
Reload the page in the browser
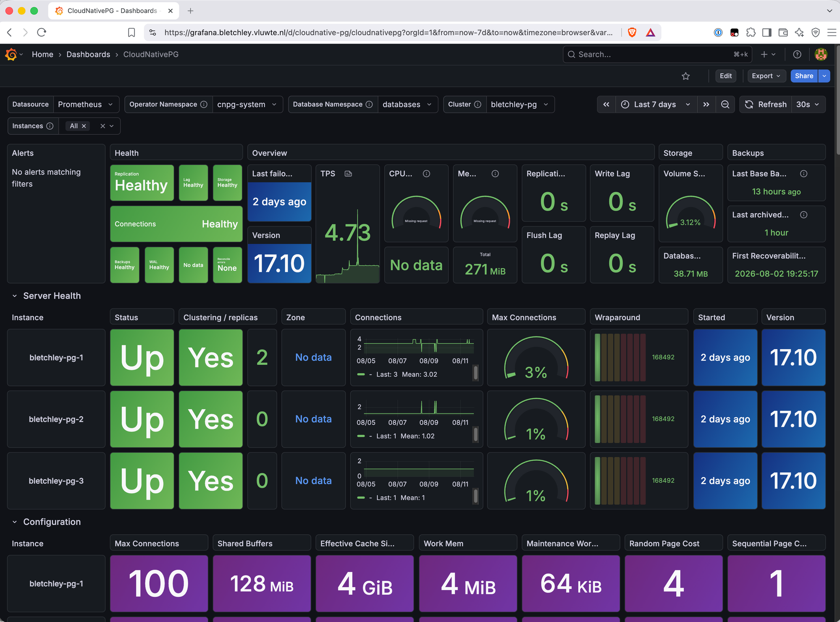point(41,32)
